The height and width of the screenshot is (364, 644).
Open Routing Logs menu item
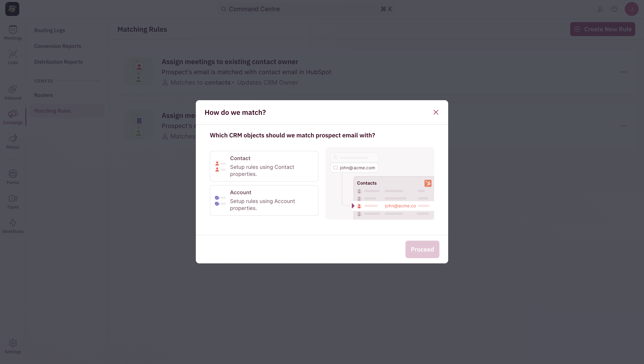[50, 30]
